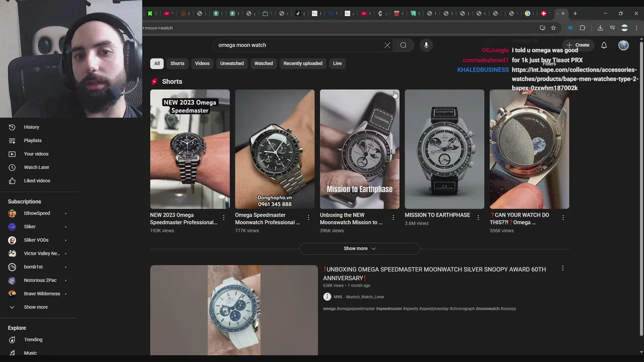Select the Videos filter chip
Screen dimensions: 644x362
click(x=202, y=63)
